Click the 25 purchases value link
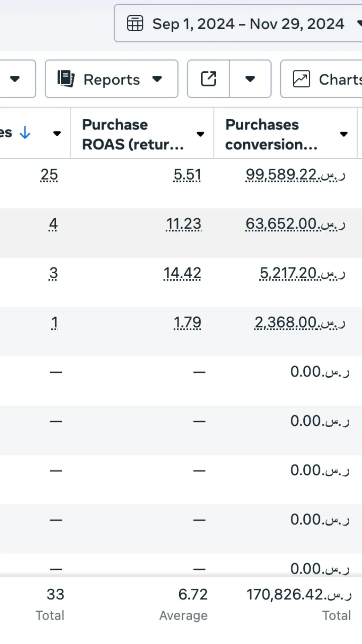The width and height of the screenshot is (362, 644). 49,175
